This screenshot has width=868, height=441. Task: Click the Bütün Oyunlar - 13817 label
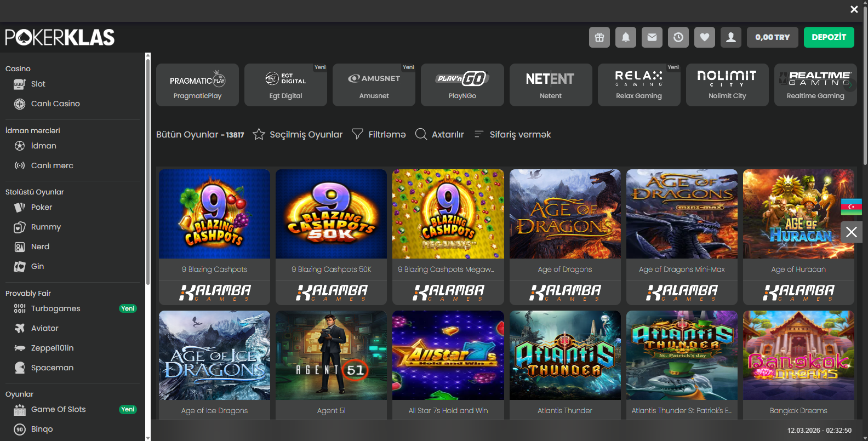(x=200, y=134)
